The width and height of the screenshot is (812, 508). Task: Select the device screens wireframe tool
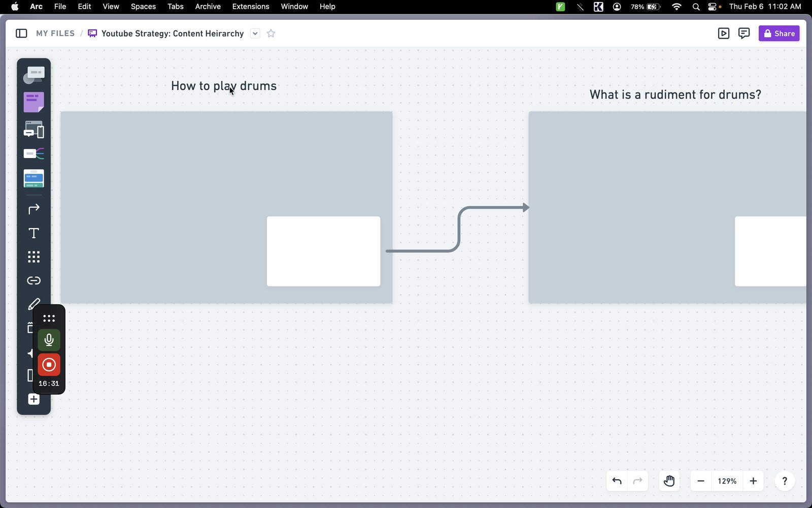[34, 130]
